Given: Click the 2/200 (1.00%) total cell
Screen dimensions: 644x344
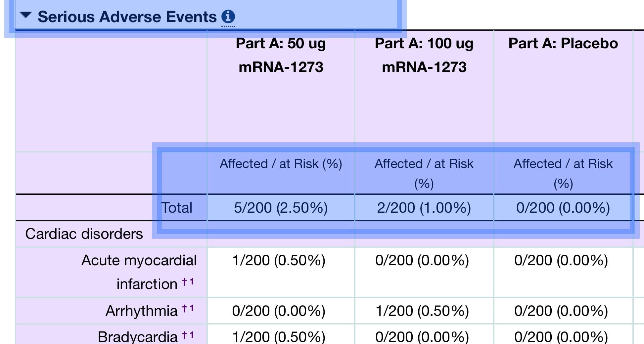Looking at the screenshot, I should pyautogui.click(x=424, y=208).
